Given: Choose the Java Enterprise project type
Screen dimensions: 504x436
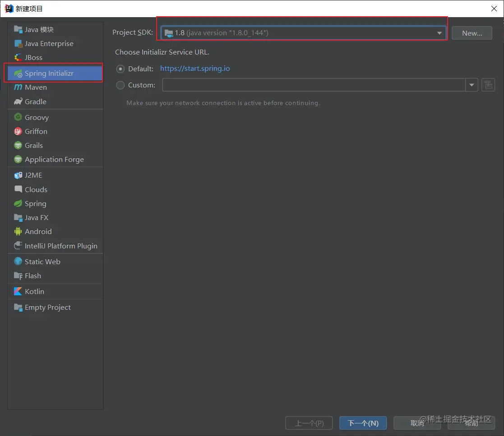Looking at the screenshot, I should tap(55, 43).
